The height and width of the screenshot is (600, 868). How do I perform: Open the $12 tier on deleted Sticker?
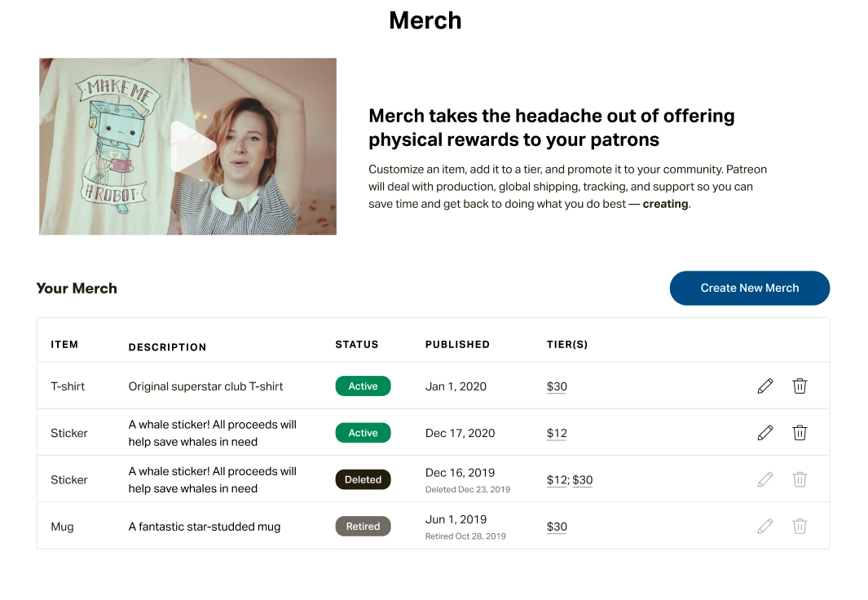pyautogui.click(x=557, y=480)
